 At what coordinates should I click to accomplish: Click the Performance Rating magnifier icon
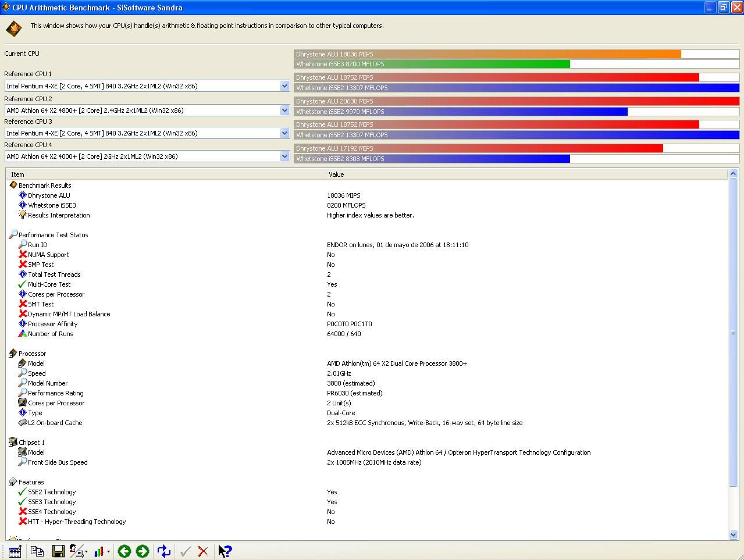(x=23, y=393)
